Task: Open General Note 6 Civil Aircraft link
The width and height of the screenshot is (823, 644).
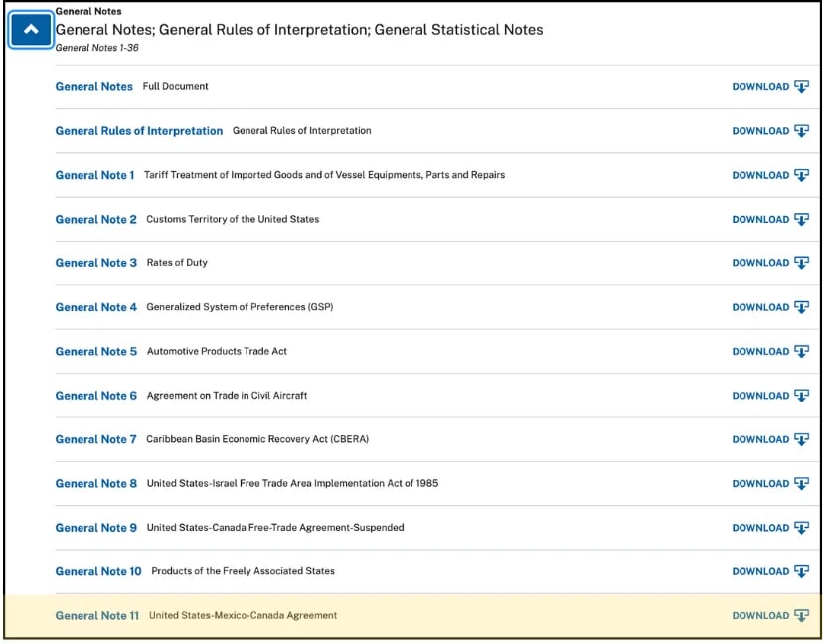Action: 95,396
